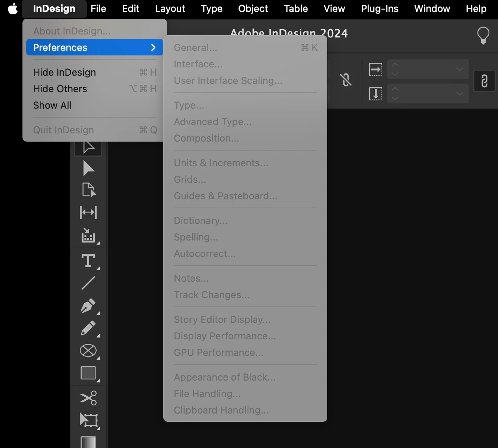Select the Direct Selection tool

click(x=88, y=168)
